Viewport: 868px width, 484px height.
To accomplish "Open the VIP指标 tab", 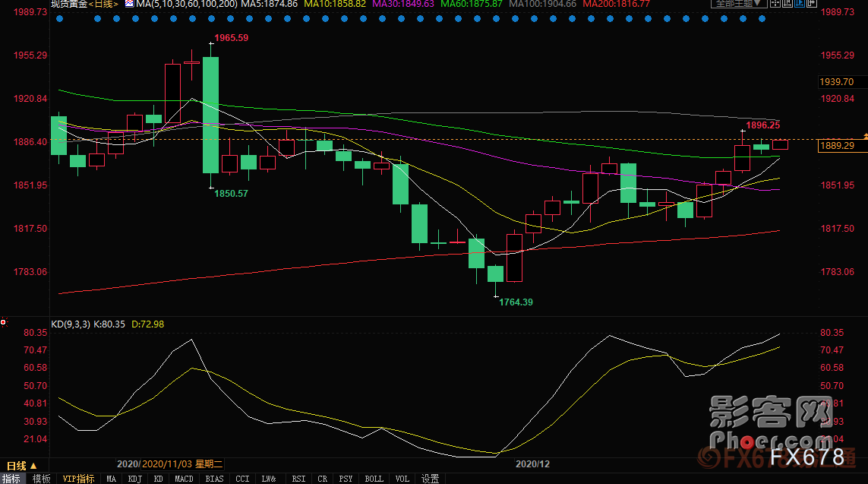I will click(x=78, y=479).
